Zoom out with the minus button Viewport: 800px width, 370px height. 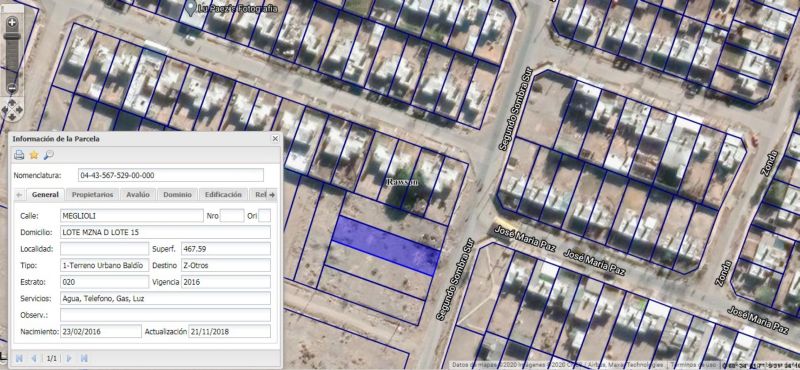(12, 88)
